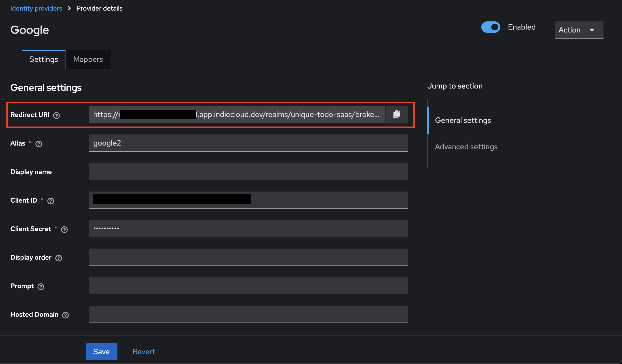The image size is (622, 364).
Task: Go back to Identity providers
Action: pyautogui.click(x=36, y=8)
